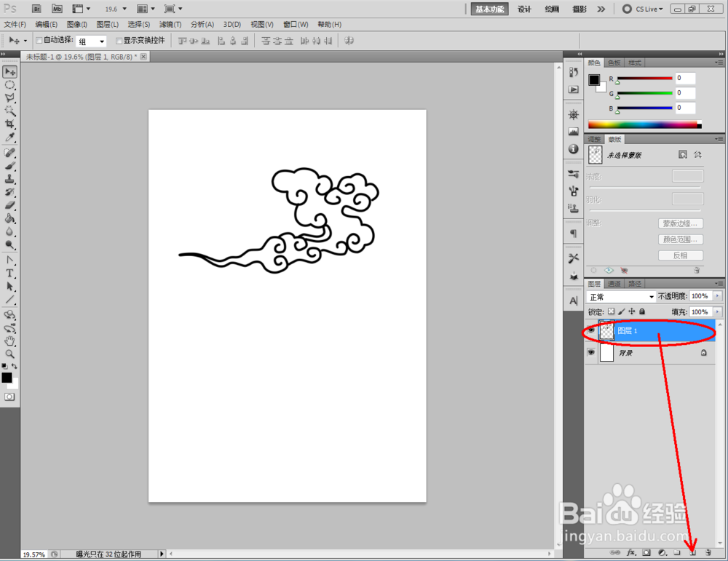Select the Brush tool

(9, 166)
